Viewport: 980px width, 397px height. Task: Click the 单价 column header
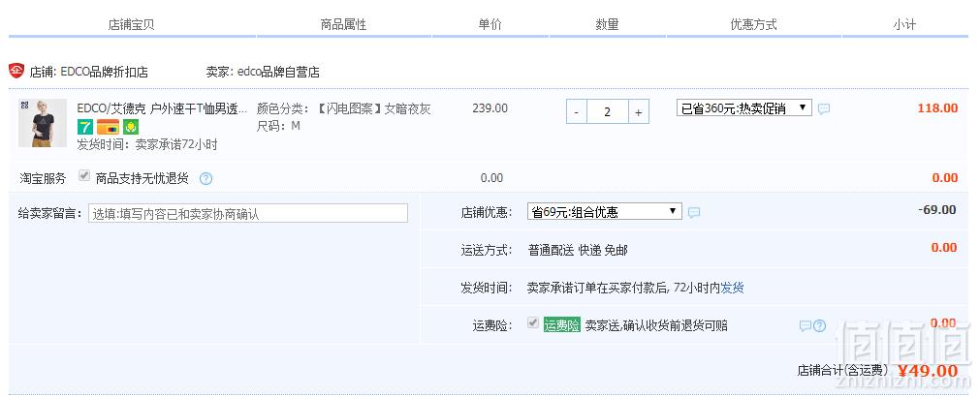point(490,25)
